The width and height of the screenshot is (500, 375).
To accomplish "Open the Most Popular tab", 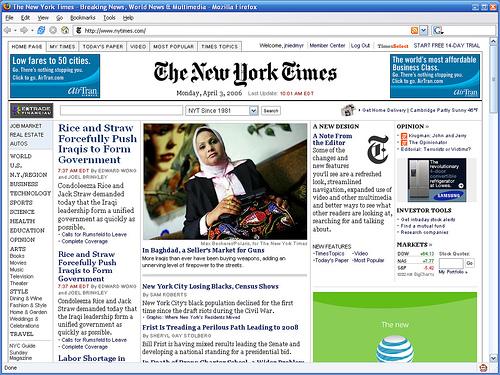I will (x=173, y=47).
